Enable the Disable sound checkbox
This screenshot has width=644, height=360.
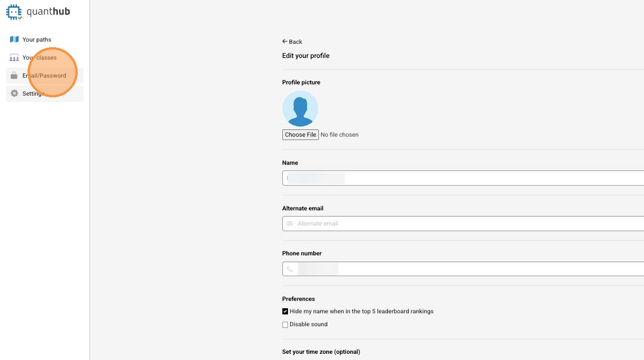[285, 325]
